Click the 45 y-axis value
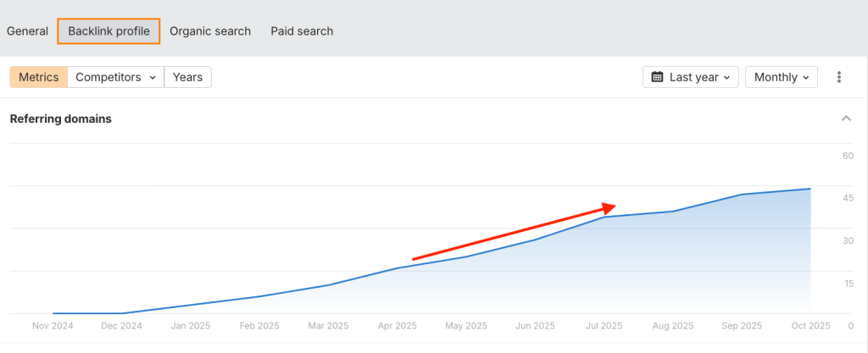Viewport: 868px width, 353px height. [x=848, y=198]
